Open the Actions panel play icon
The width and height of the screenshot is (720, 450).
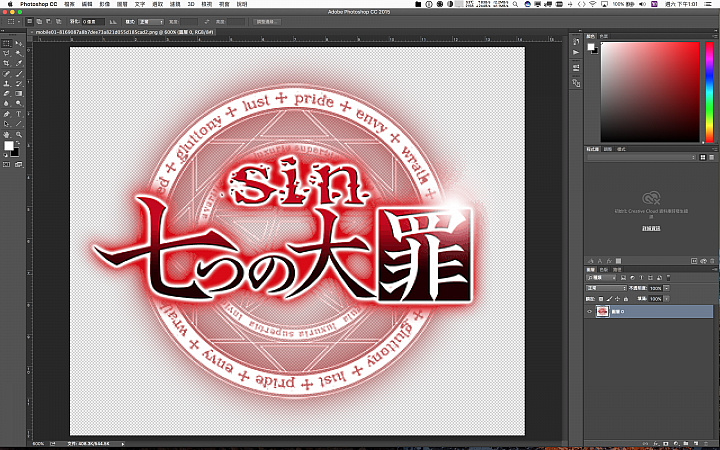point(576,52)
